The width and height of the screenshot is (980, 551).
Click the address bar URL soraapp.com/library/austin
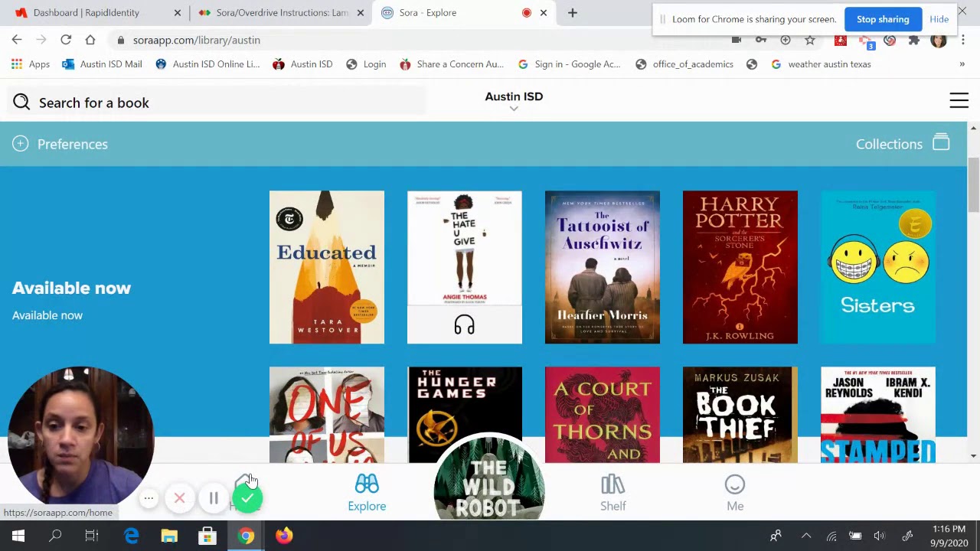pyautogui.click(x=197, y=40)
